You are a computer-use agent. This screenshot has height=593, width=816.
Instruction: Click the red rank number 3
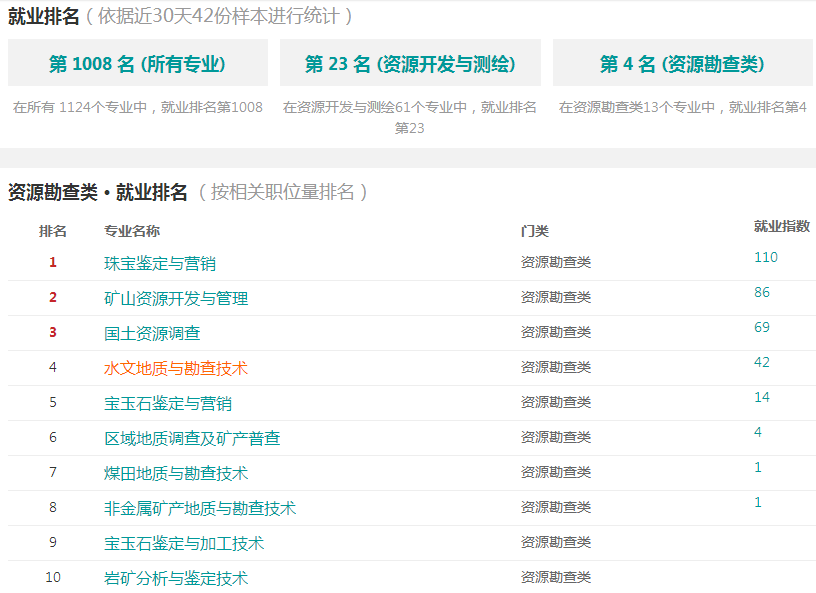(x=53, y=332)
